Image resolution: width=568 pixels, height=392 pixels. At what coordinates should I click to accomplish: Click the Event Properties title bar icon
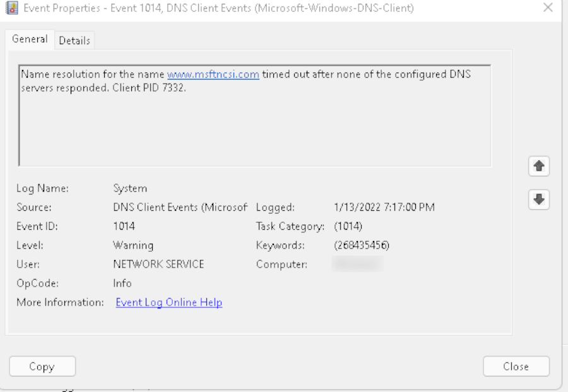click(11, 8)
